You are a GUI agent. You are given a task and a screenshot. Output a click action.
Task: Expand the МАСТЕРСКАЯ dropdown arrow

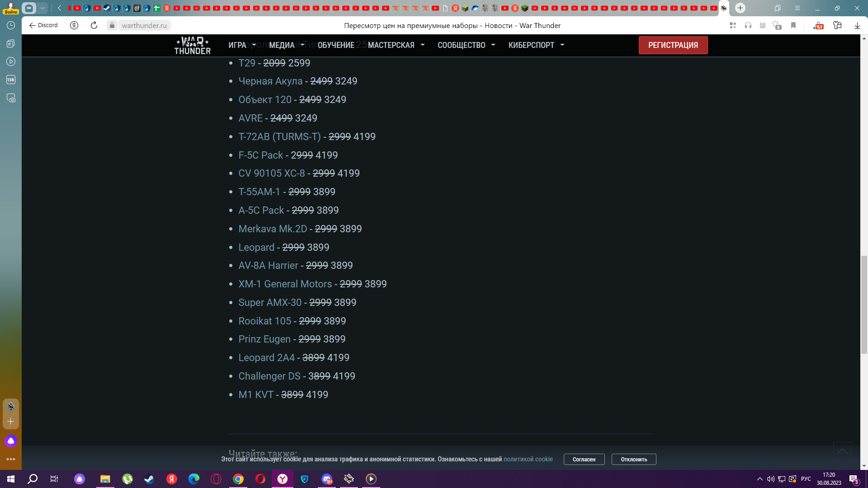click(x=423, y=45)
